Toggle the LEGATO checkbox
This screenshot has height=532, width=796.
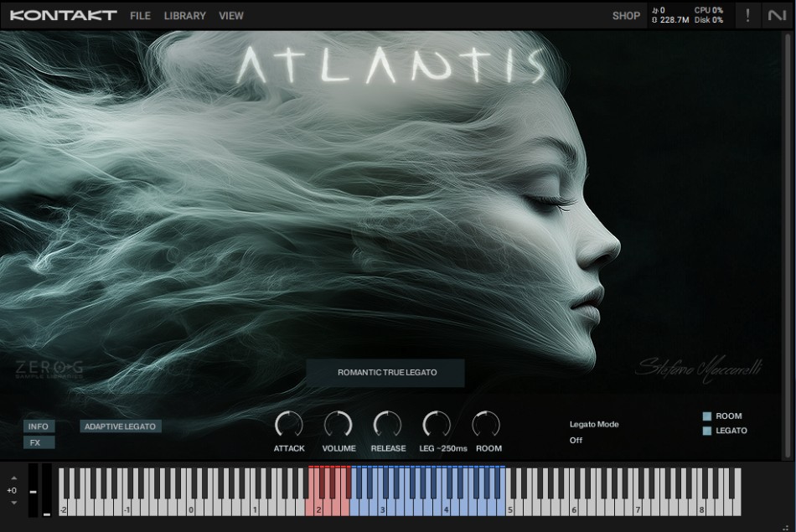click(706, 431)
